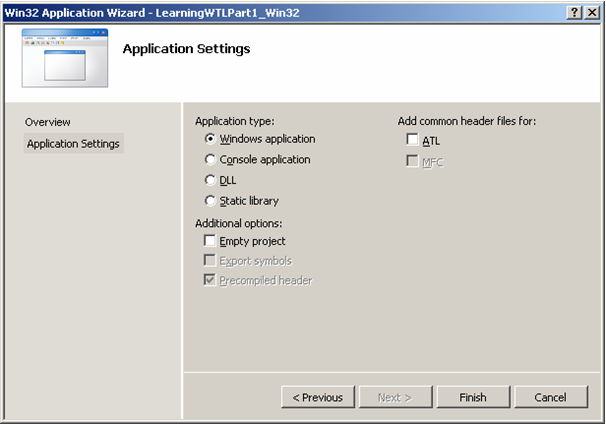Click the Add common header files label
Image resolution: width=606 pixels, height=424 pixels.
(467, 121)
